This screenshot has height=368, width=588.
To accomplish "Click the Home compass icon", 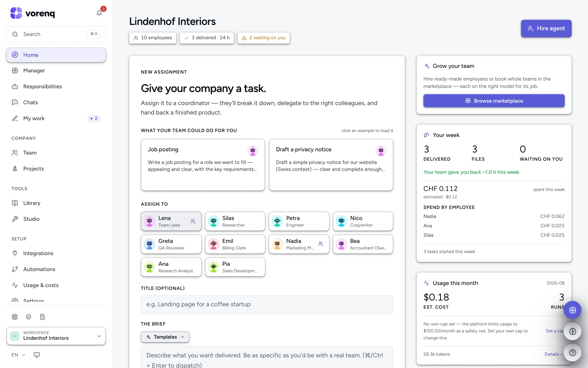I will tap(15, 55).
